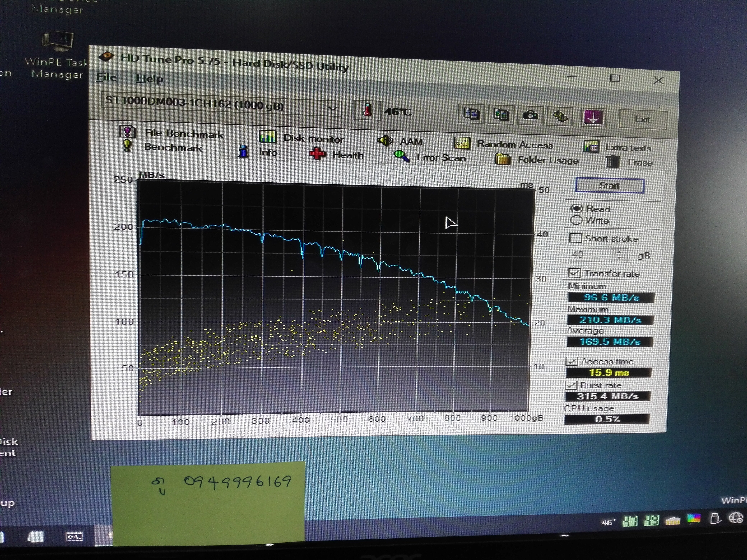
Task: Toggle the Burst rate checkbox
Action: coord(571,385)
